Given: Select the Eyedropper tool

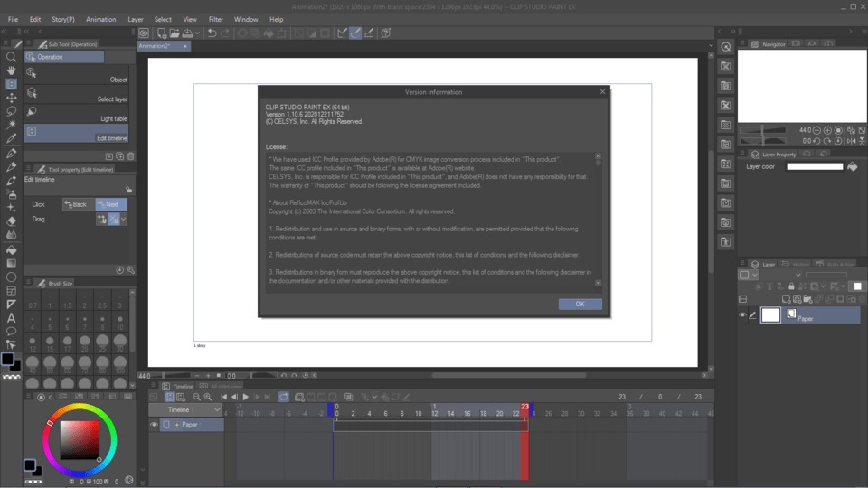Looking at the screenshot, I should coord(11,138).
